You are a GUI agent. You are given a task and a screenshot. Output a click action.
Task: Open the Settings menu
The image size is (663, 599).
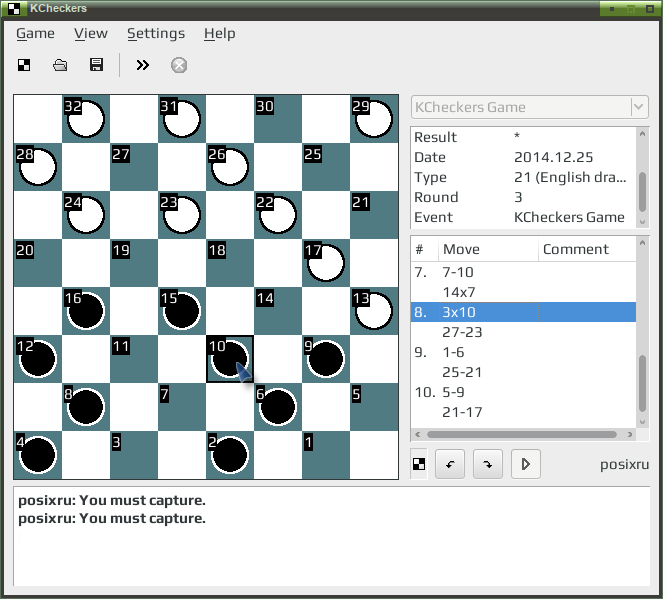point(156,33)
